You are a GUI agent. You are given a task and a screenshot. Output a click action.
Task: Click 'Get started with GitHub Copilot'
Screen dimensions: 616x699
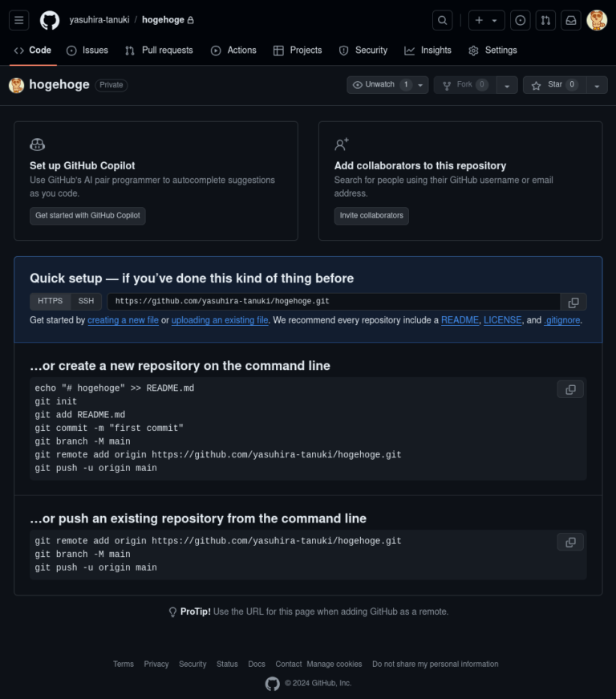point(87,216)
